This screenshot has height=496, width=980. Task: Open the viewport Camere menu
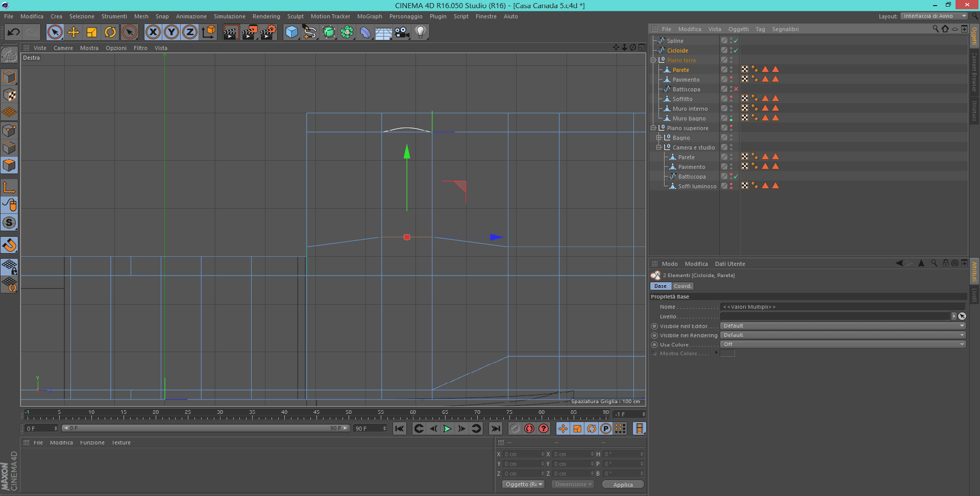(63, 48)
